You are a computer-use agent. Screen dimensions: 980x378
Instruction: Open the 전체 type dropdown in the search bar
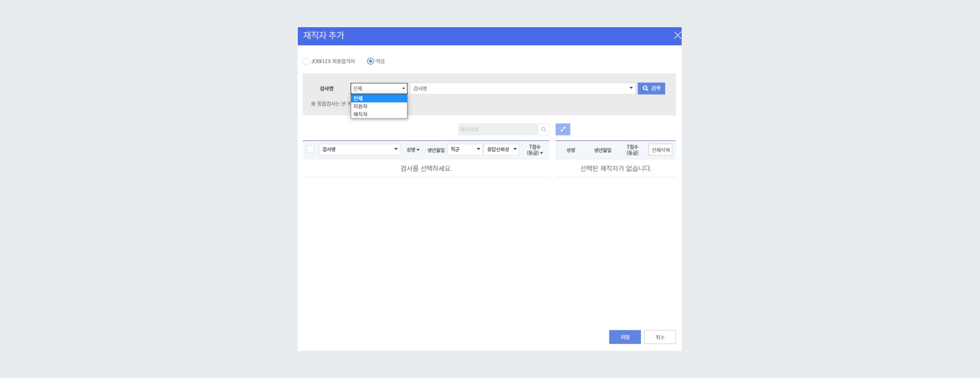[x=379, y=88]
